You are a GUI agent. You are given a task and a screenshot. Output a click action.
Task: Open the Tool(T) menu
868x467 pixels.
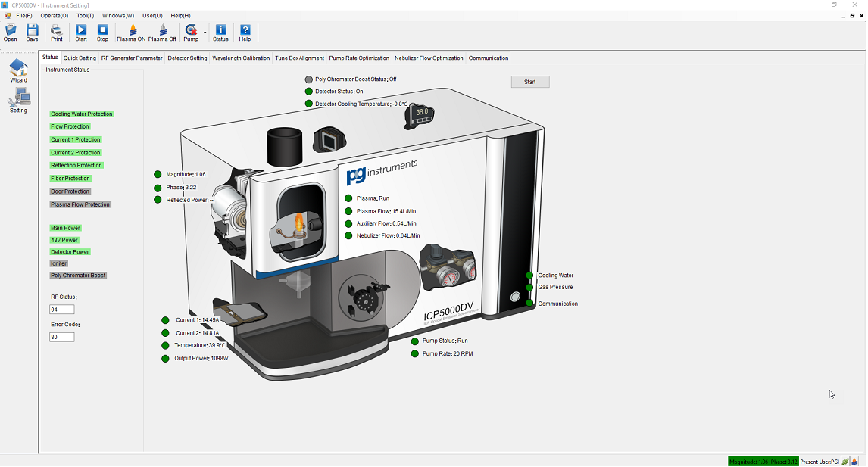[86, 15]
